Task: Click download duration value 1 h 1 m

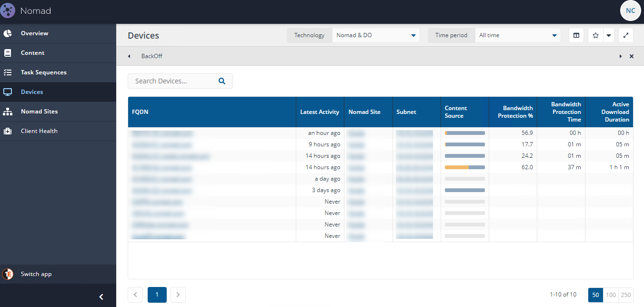Action: click(619, 167)
